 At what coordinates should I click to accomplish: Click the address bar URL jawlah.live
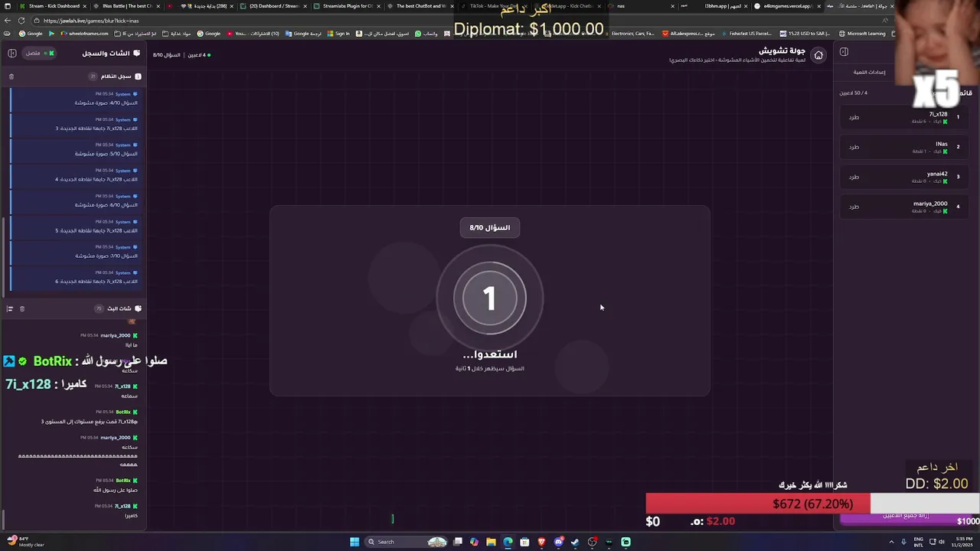click(91, 21)
